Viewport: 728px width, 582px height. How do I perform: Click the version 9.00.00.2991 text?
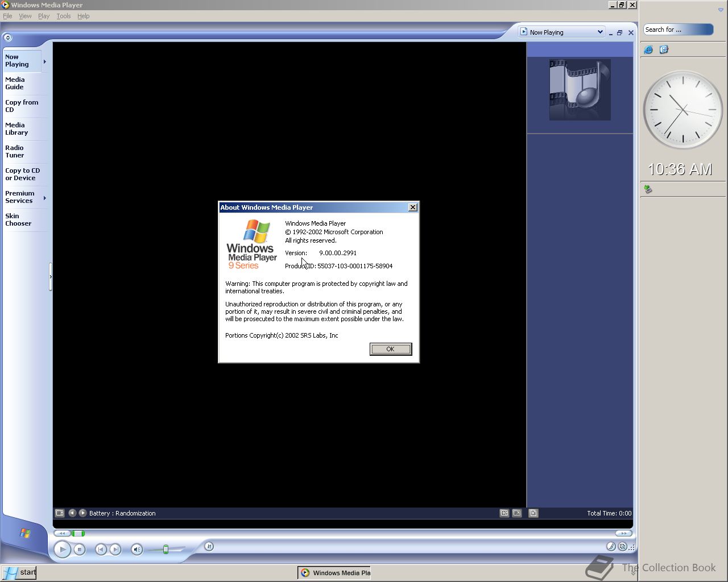[338, 253]
